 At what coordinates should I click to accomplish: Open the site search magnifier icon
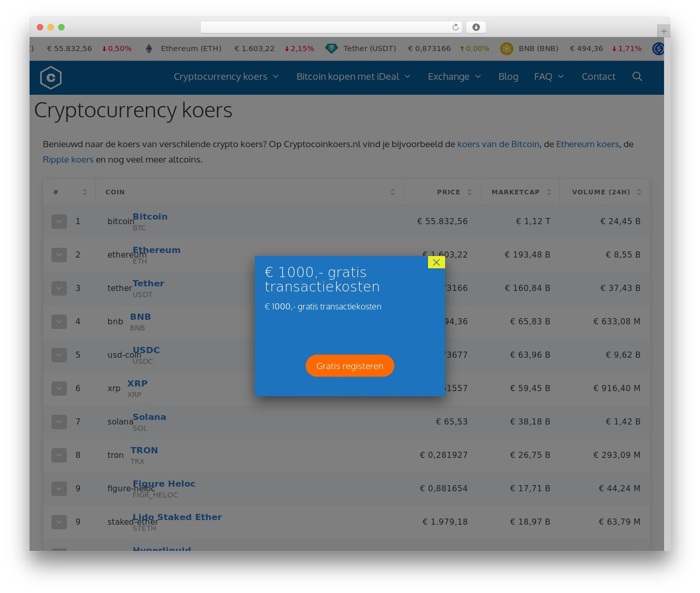coord(637,77)
